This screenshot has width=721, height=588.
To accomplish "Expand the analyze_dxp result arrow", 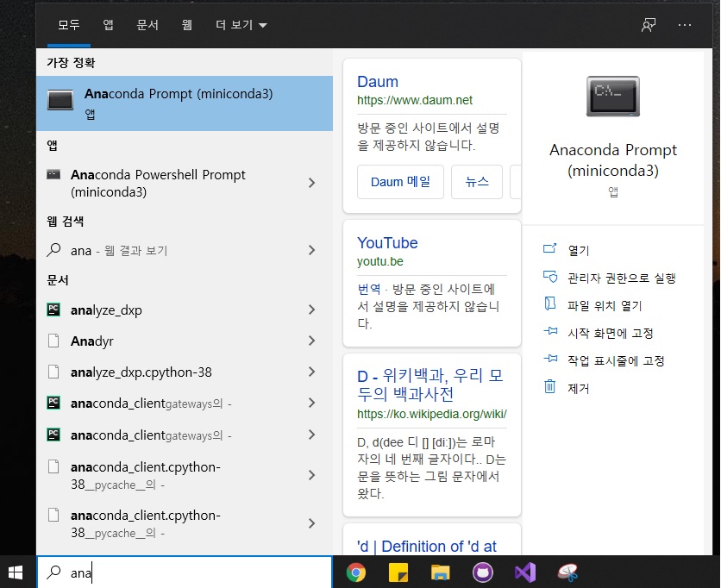I will pyautogui.click(x=311, y=310).
